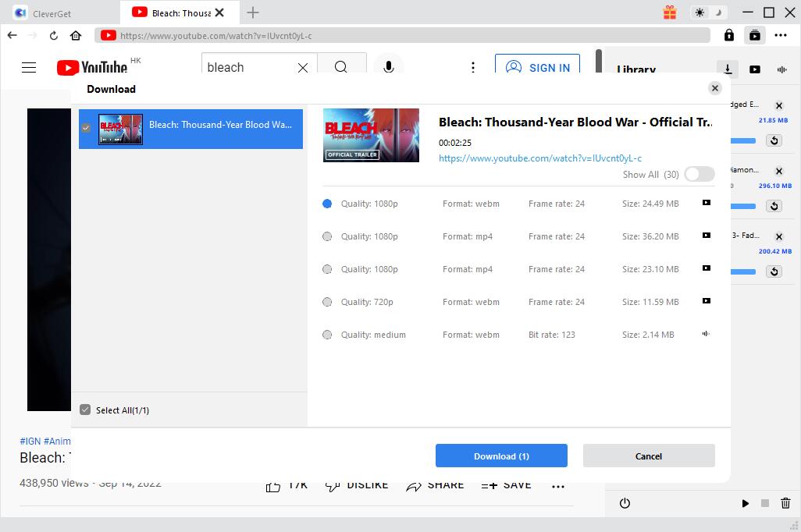The image size is (801, 532).
Task: Open the Library downloading tab
Action: pyautogui.click(x=728, y=69)
